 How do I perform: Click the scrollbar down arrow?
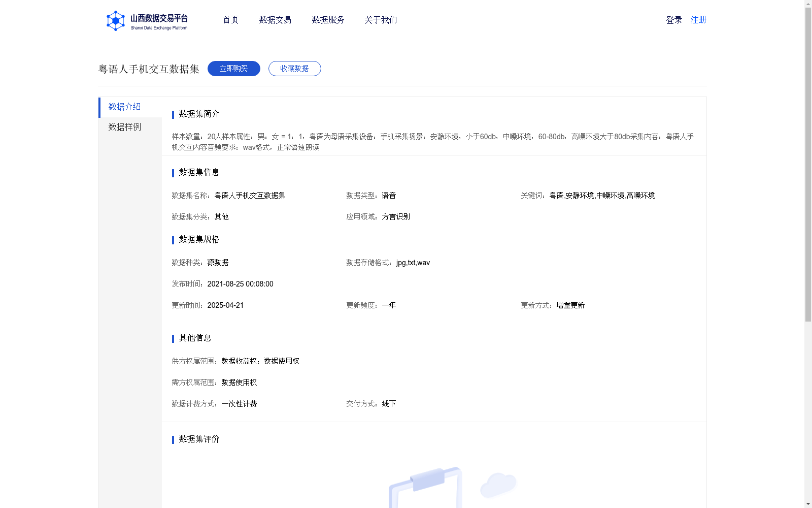[x=808, y=504]
